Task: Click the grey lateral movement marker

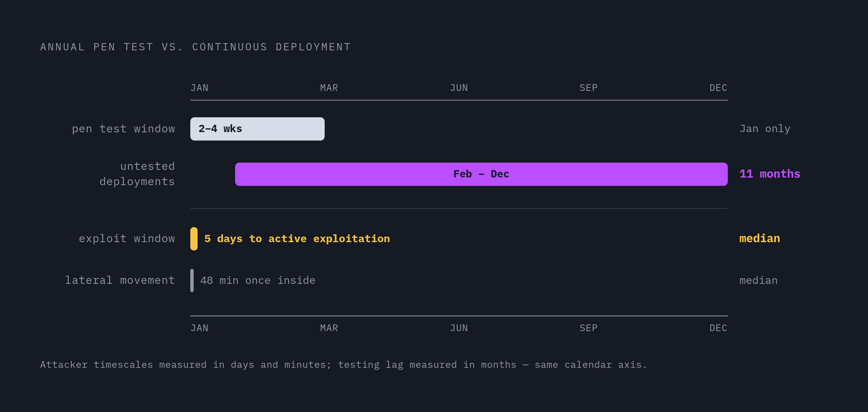Action: (192, 281)
